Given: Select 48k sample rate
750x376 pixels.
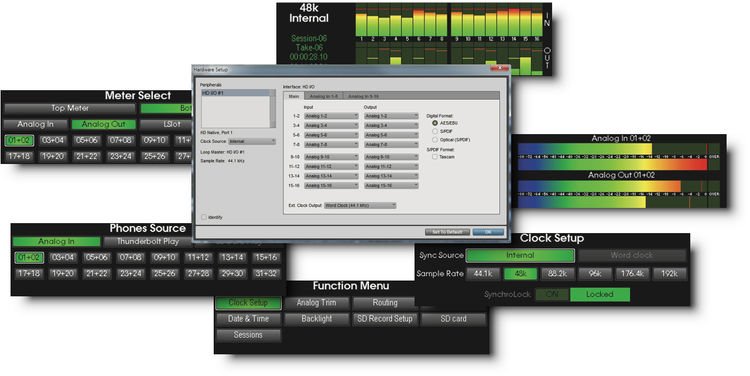Looking at the screenshot, I should [520, 274].
